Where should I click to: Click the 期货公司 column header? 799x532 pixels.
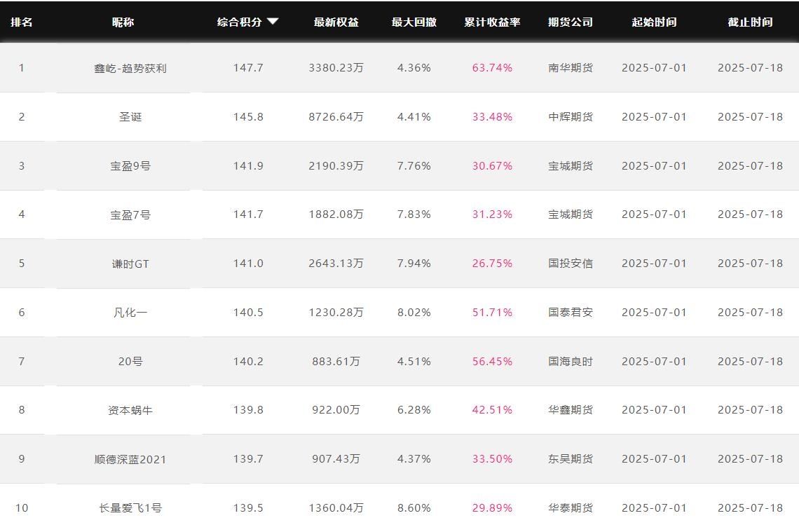coord(571,22)
